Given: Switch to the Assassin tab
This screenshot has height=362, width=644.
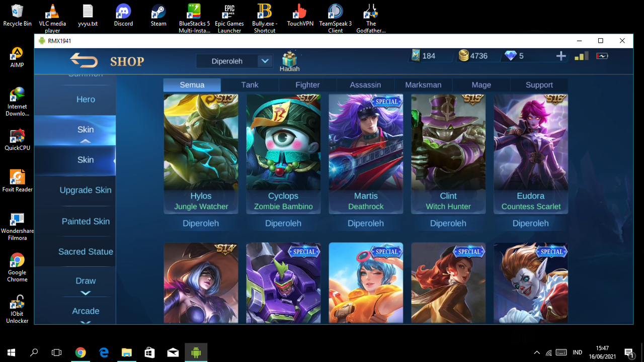Looking at the screenshot, I should click(365, 85).
